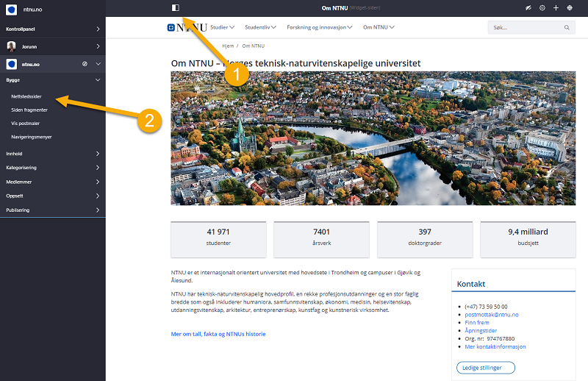Open Nettstedssider in Bygge menu
588x381 pixels.
pyautogui.click(x=26, y=96)
